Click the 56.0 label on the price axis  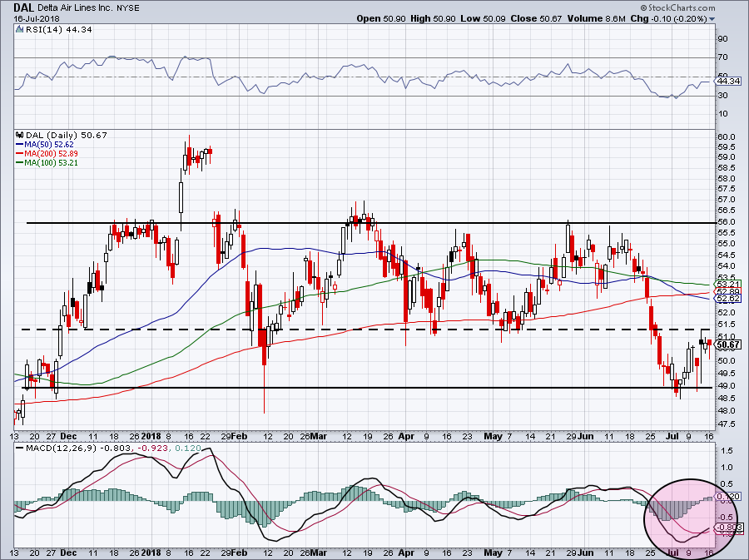[x=727, y=222]
